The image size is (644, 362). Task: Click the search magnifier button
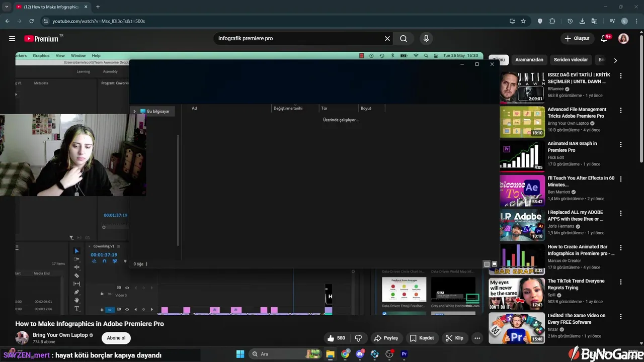coord(404,38)
